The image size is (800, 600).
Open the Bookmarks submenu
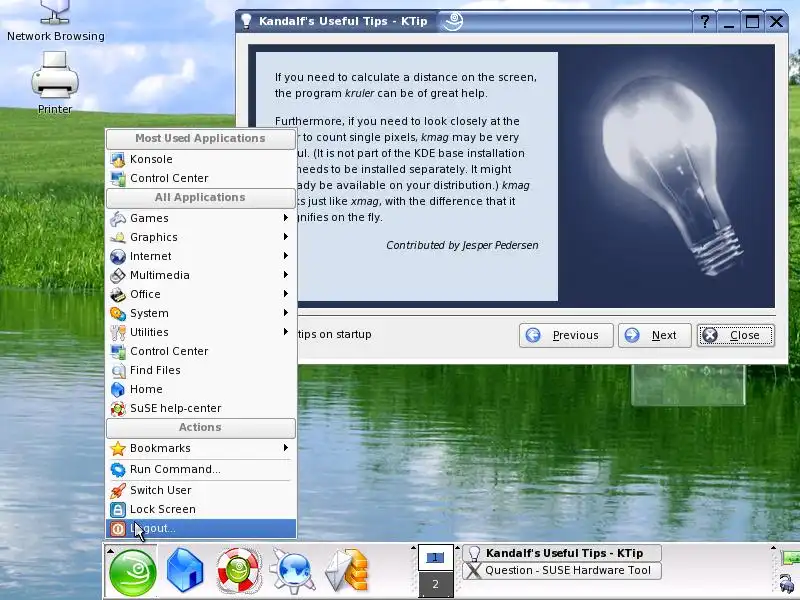(201, 448)
